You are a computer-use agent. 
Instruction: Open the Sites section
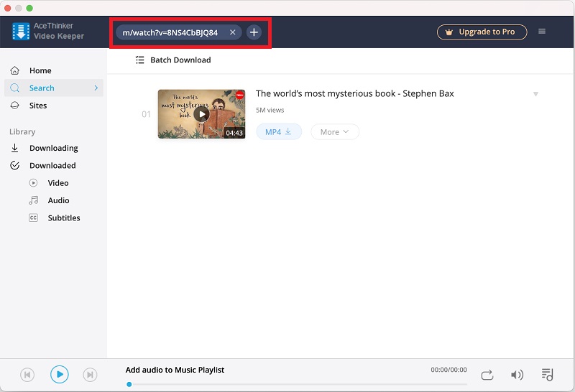38,106
